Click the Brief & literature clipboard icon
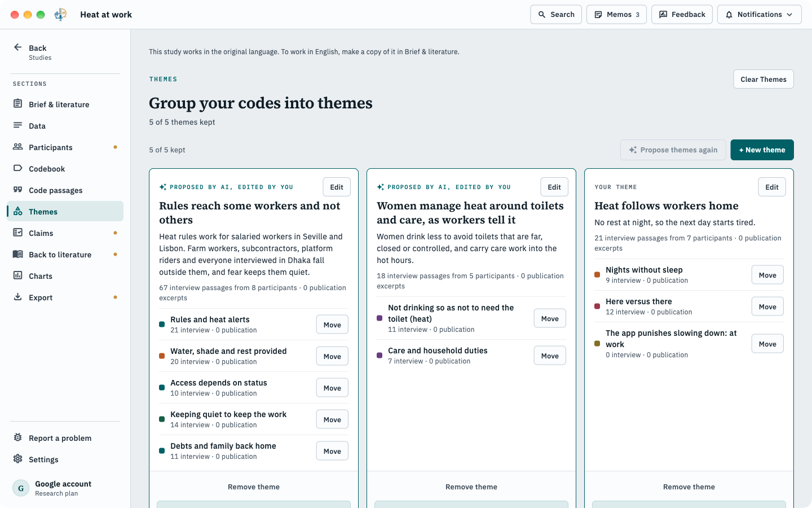The height and width of the screenshot is (508, 812). pos(17,104)
